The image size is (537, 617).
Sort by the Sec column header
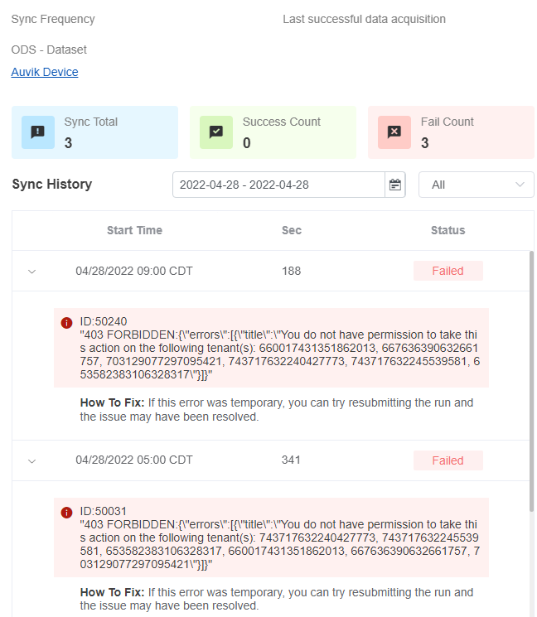tap(292, 230)
